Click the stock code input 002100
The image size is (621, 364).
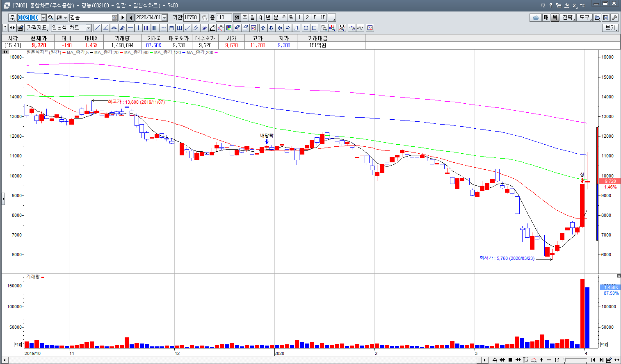pos(28,18)
